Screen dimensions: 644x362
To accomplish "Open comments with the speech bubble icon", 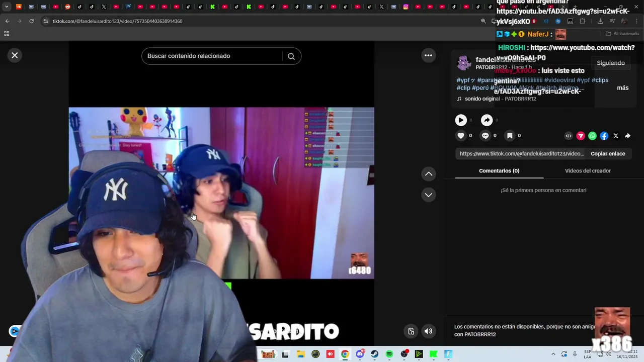I will coord(485,136).
